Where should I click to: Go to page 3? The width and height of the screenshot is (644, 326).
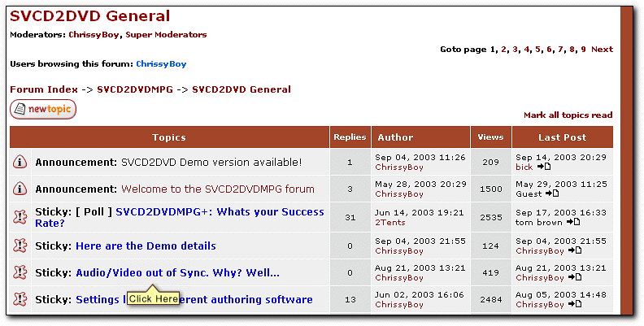click(515, 50)
